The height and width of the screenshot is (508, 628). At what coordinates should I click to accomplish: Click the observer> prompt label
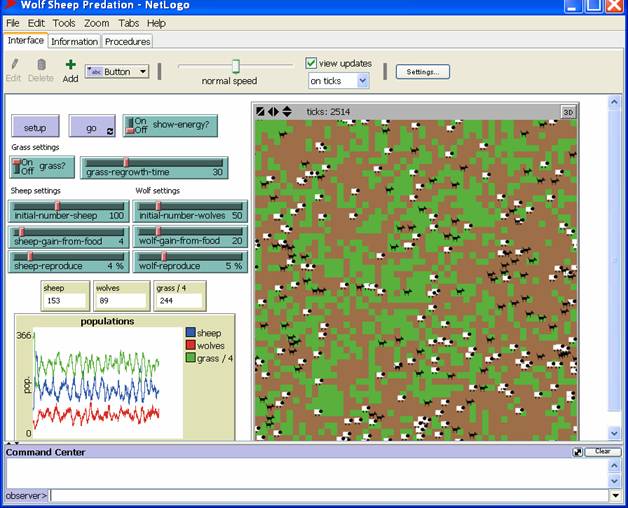[x=26, y=496]
